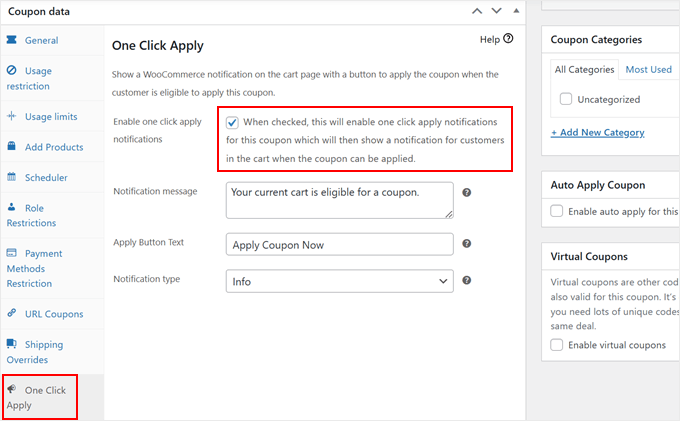Switch to Usage limits tab
Image resolution: width=680 pixels, height=421 pixels.
click(52, 116)
